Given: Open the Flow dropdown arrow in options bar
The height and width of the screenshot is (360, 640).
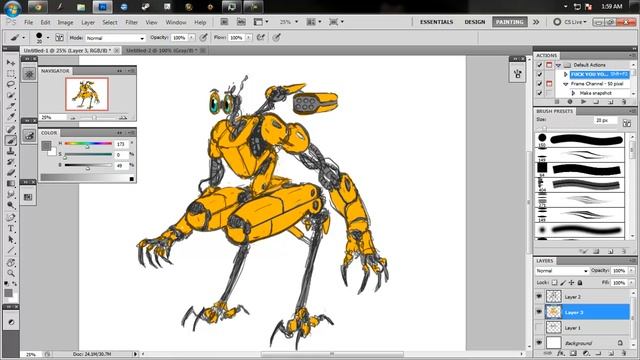Looking at the screenshot, I should [x=248, y=38].
